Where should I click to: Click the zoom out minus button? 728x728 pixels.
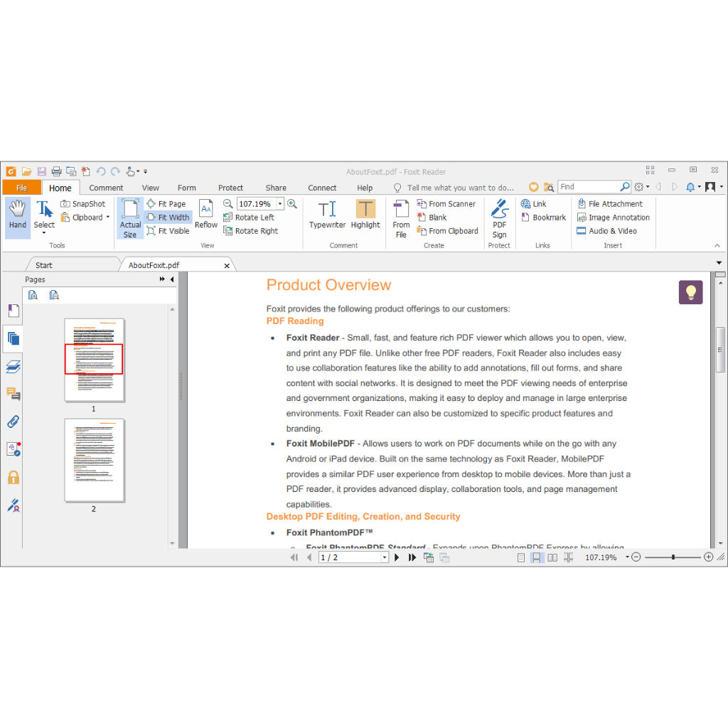(636, 557)
